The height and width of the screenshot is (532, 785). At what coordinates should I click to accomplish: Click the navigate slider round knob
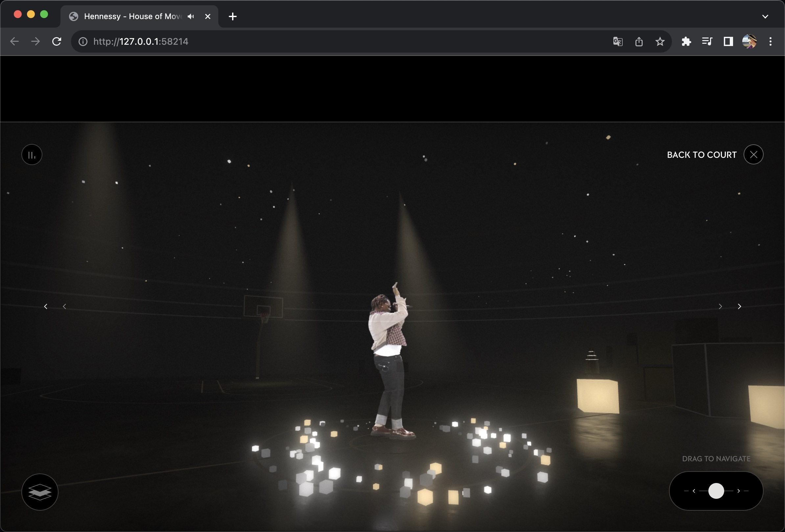716,491
